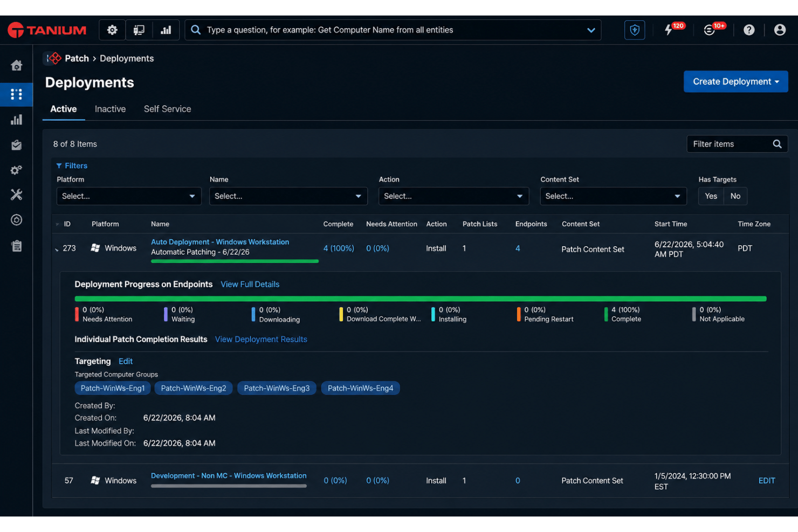Collapse the deployment 273 row
Image resolution: width=798 pixels, height=532 pixels.
[x=57, y=249]
